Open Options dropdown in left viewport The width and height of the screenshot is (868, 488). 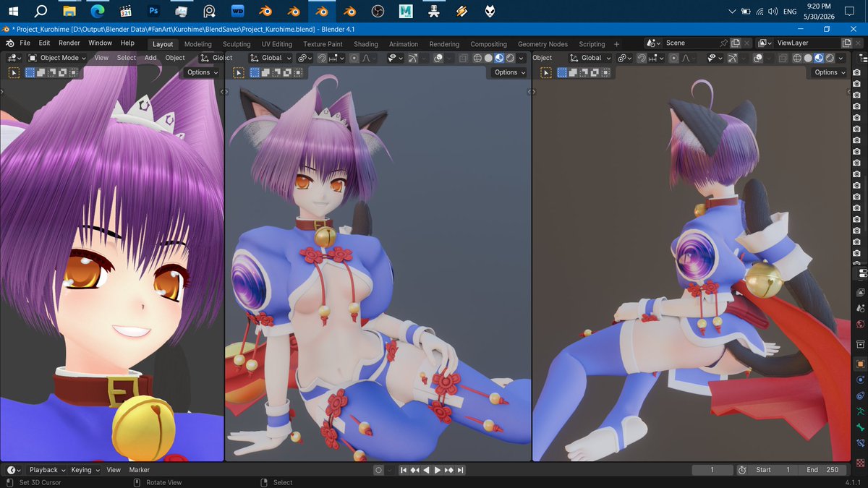click(x=203, y=72)
